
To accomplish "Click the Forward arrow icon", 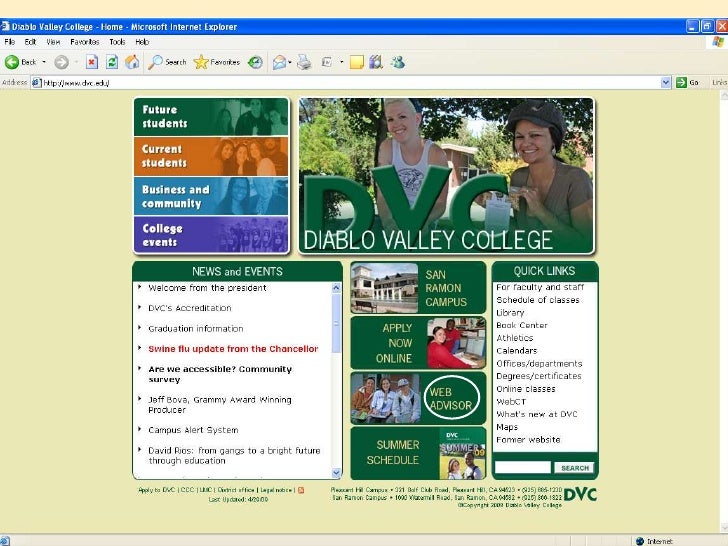I will pos(61,62).
